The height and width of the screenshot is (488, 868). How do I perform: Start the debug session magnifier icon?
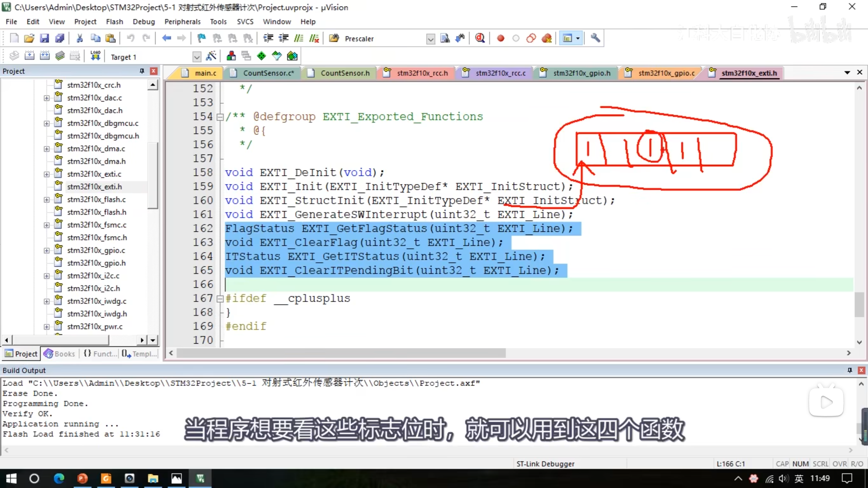(480, 38)
